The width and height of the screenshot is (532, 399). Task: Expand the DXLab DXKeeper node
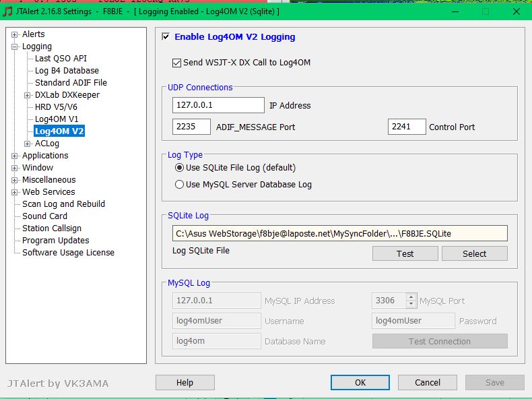27,96
